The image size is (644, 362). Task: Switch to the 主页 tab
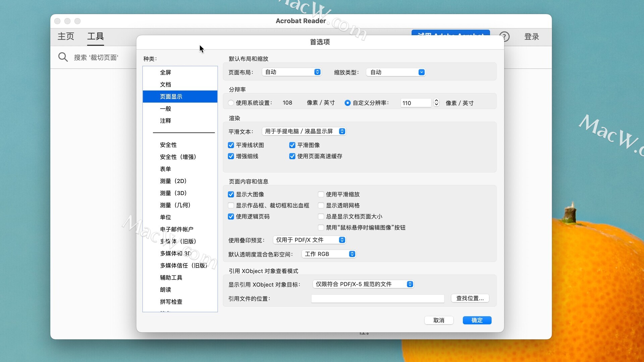pos(66,36)
